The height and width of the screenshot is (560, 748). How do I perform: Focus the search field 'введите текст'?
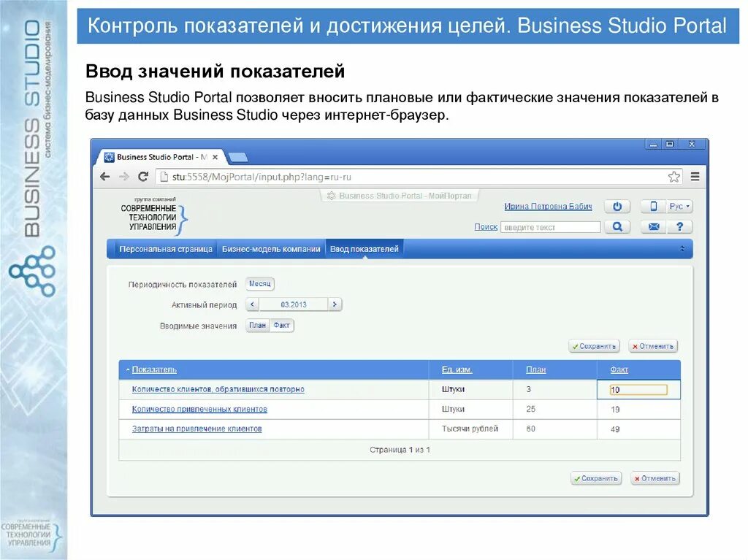click(551, 227)
